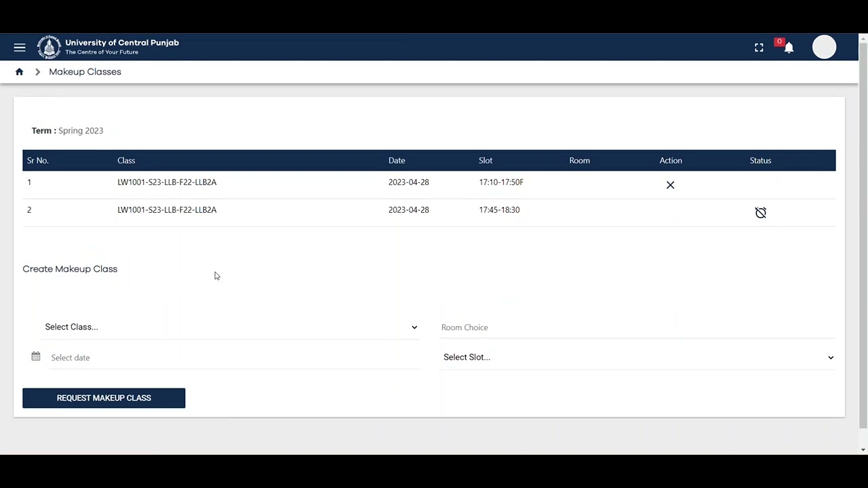Image resolution: width=868 pixels, height=488 pixels.
Task: Click the pending status clock icon
Action: point(761,213)
